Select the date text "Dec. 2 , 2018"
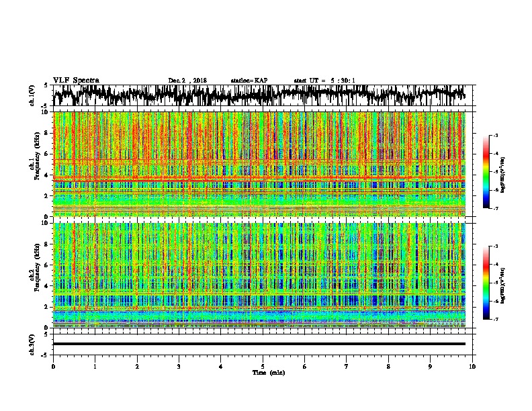 187,81
